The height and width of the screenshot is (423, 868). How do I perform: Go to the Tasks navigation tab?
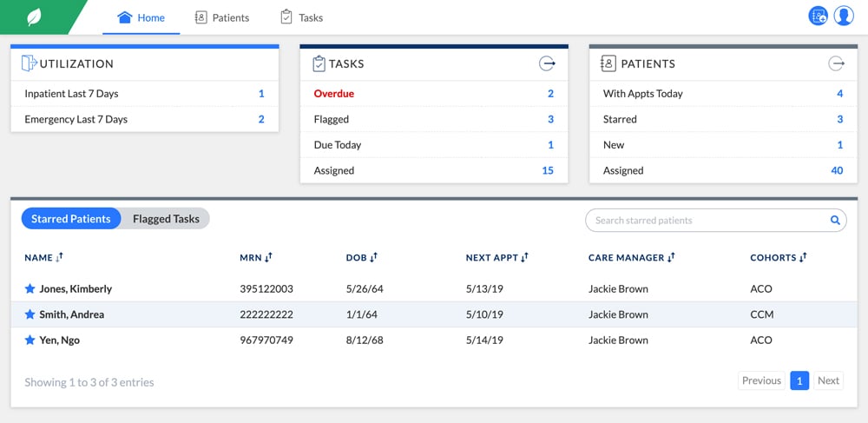coord(301,17)
